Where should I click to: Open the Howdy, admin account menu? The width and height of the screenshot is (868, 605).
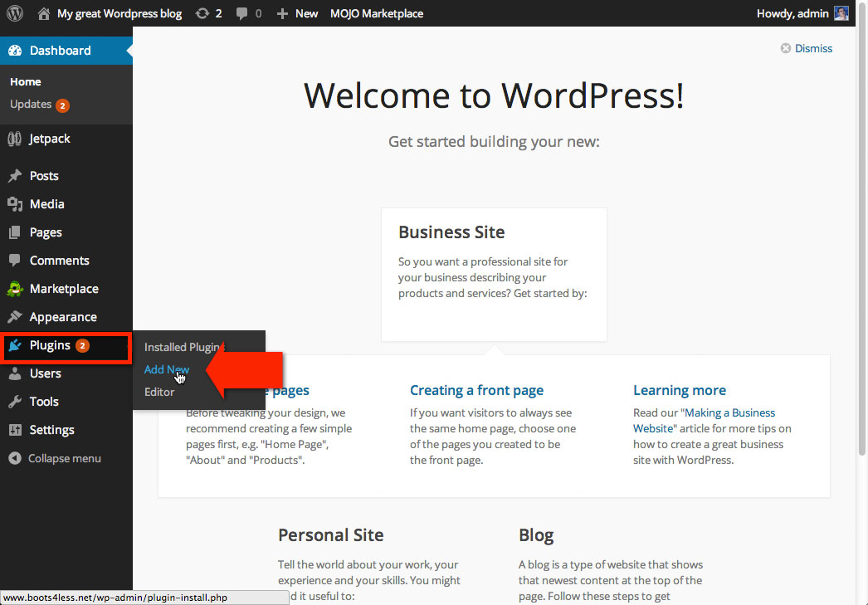click(792, 13)
